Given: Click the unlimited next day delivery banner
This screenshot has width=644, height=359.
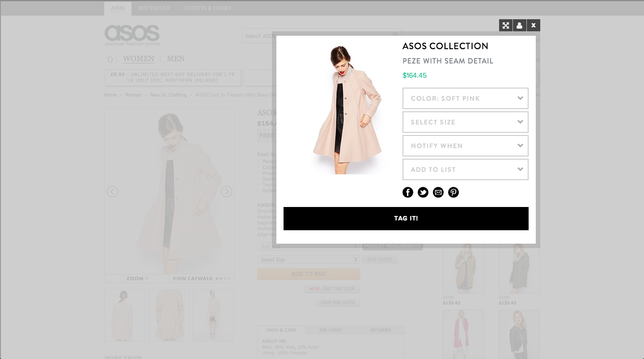Looking at the screenshot, I should (173, 77).
